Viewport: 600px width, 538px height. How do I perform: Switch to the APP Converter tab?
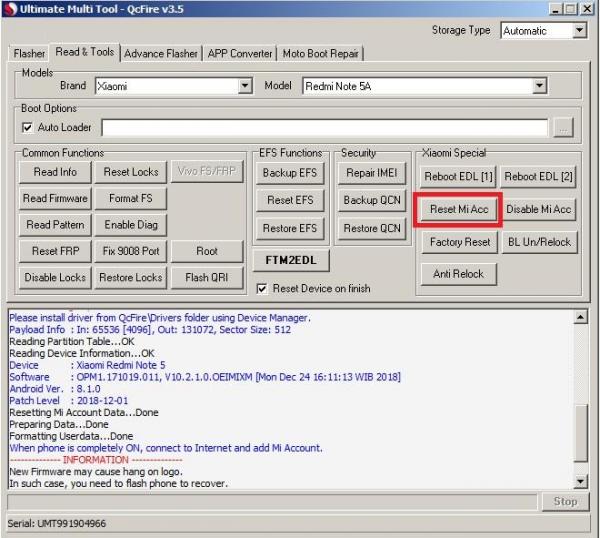pos(240,53)
